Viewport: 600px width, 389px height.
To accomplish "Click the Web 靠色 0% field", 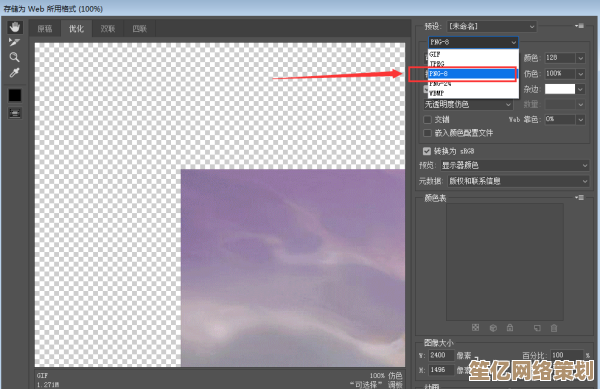I will pos(560,119).
